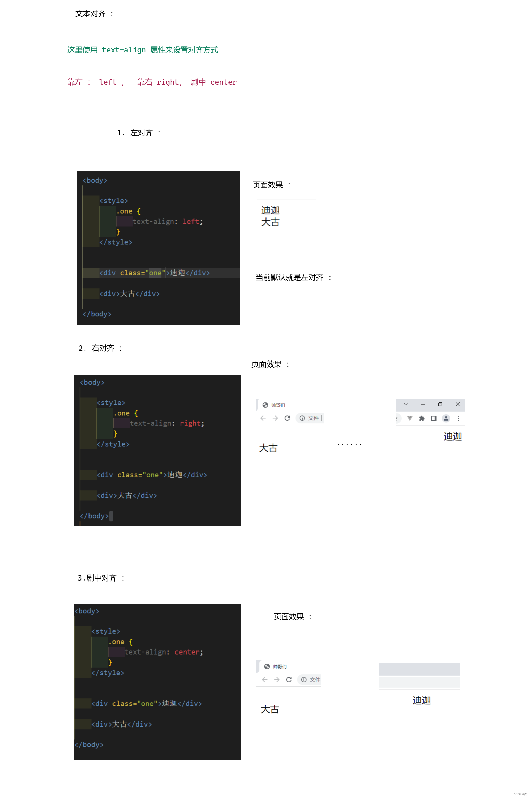Click the 文件 address label in right-align browser
Image resolution: width=532 pixels, height=798 pixels.
pyautogui.click(x=313, y=418)
